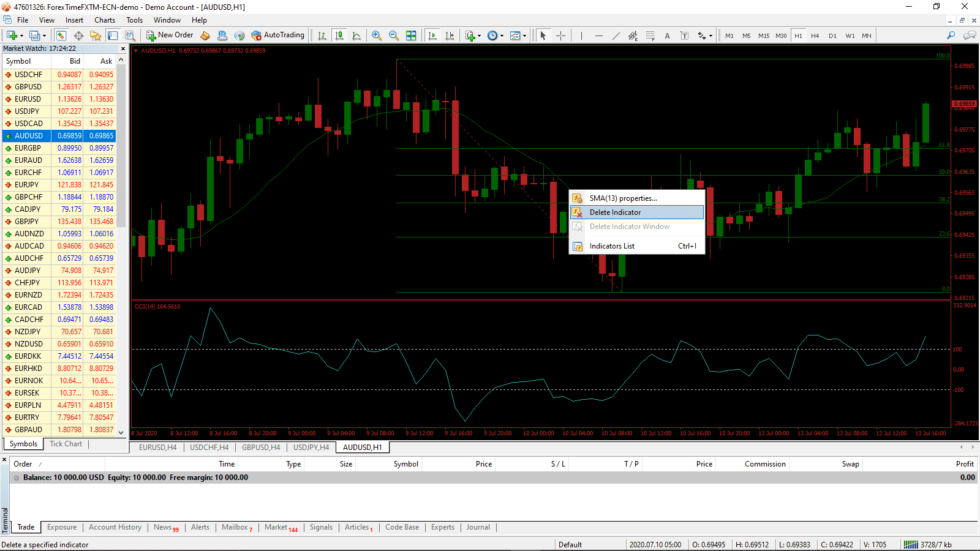Add a Fibonacci retracement to the chart
The width and height of the screenshot is (980, 551).
pos(650,35)
